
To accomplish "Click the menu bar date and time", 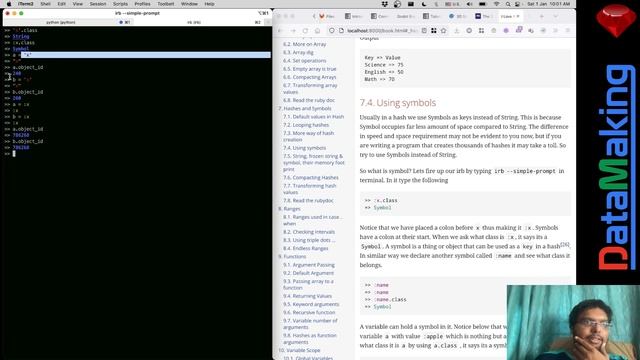I will pos(548,4).
